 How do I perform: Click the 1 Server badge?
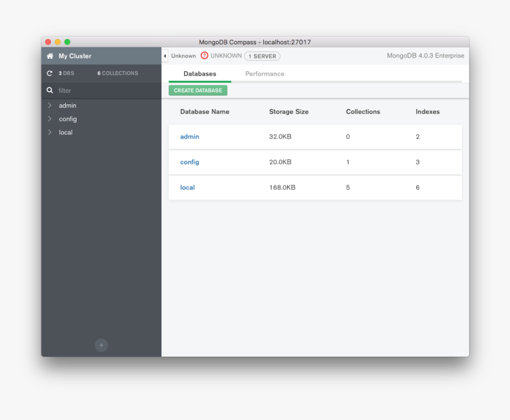pyautogui.click(x=262, y=56)
